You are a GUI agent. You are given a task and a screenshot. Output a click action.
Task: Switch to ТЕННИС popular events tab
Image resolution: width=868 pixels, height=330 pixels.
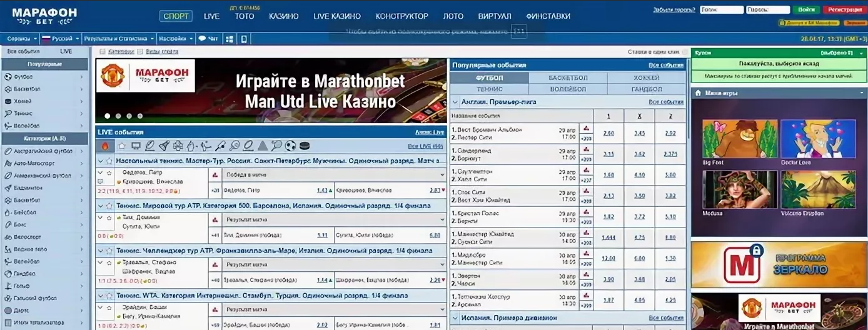tap(489, 89)
